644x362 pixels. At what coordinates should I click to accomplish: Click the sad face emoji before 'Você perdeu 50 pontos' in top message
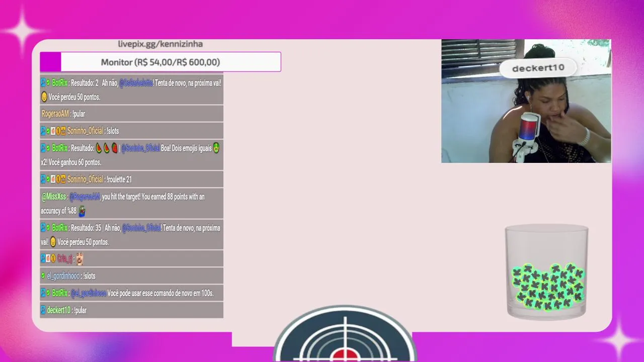[44, 97]
